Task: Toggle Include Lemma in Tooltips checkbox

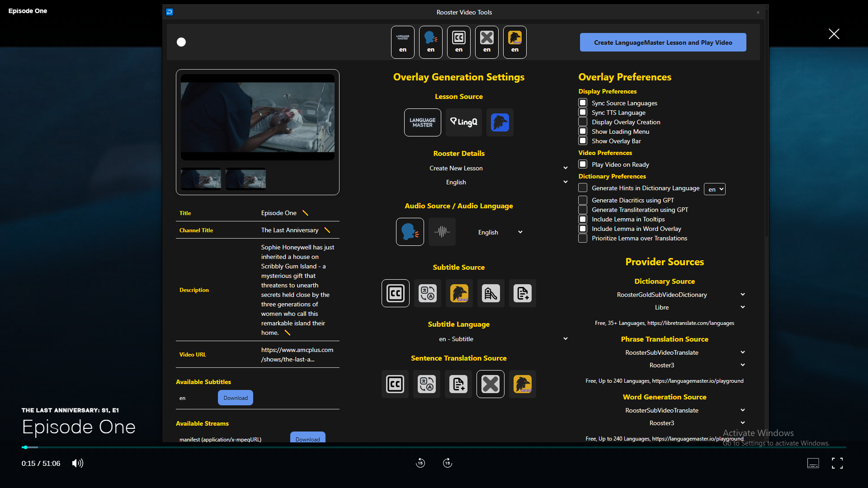Action: point(583,219)
